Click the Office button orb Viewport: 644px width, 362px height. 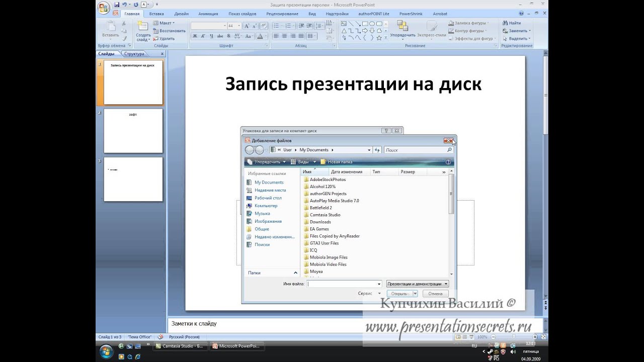[104, 8]
